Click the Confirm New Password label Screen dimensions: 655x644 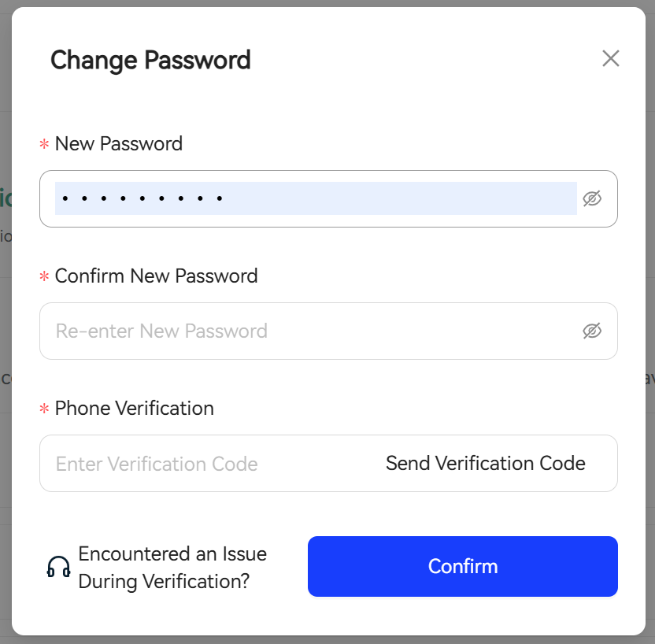[x=156, y=276]
